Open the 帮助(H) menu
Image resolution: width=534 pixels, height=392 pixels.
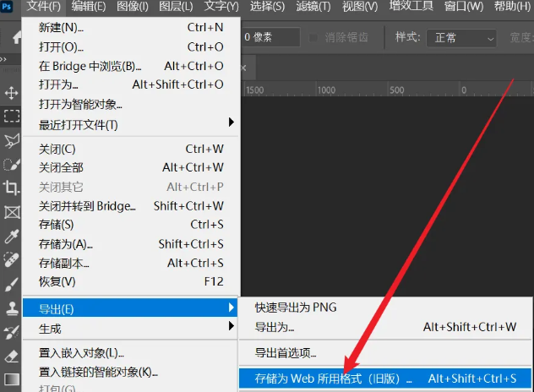512,6
